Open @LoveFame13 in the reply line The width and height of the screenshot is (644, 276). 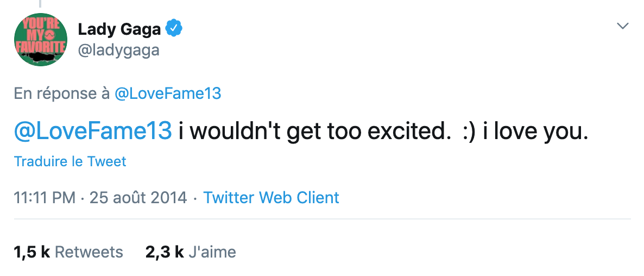(x=168, y=93)
